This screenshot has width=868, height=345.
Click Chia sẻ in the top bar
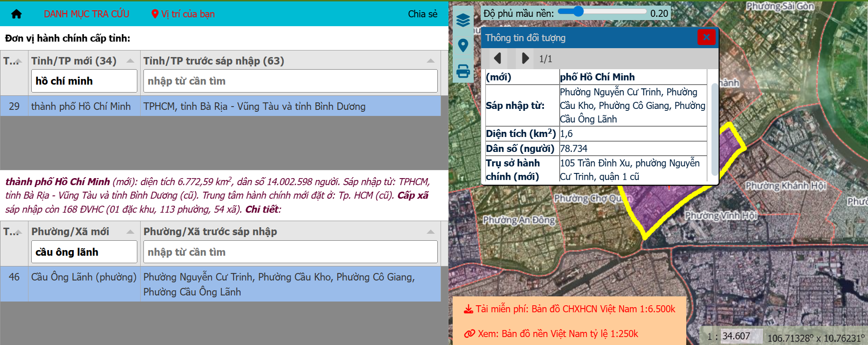click(422, 14)
